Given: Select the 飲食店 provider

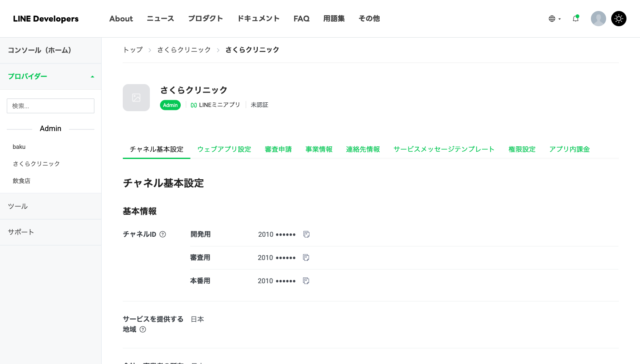Looking at the screenshot, I should [x=22, y=181].
